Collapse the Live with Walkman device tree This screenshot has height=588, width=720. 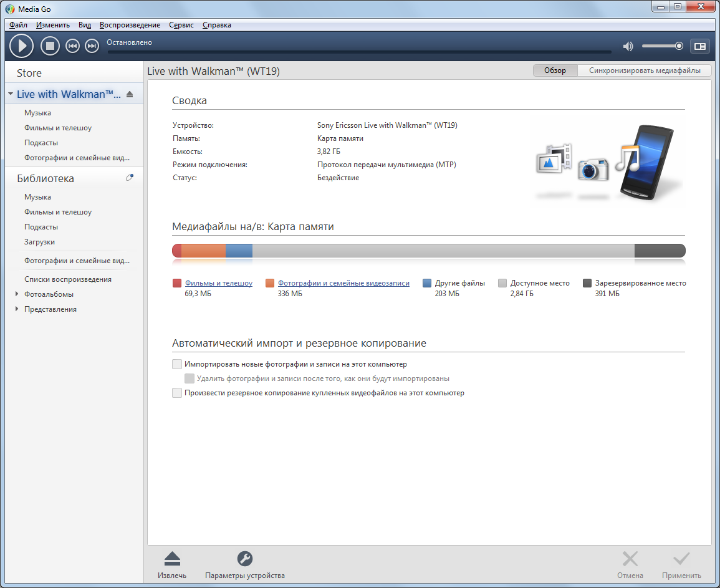tap(11, 94)
